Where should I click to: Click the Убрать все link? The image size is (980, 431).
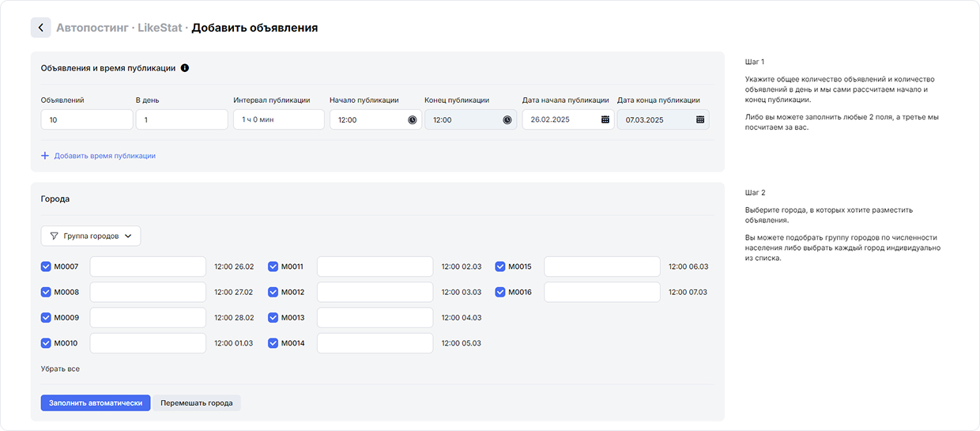tap(60, 369)
